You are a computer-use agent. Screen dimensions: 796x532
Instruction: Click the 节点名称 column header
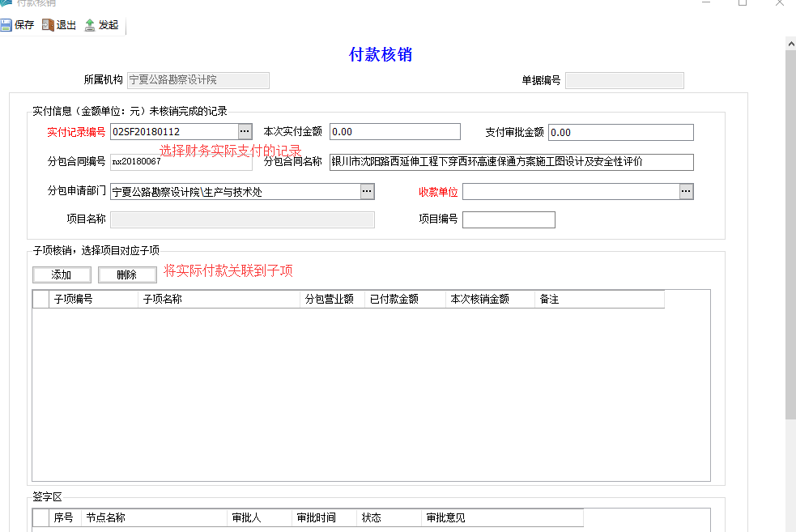point(154,517)
